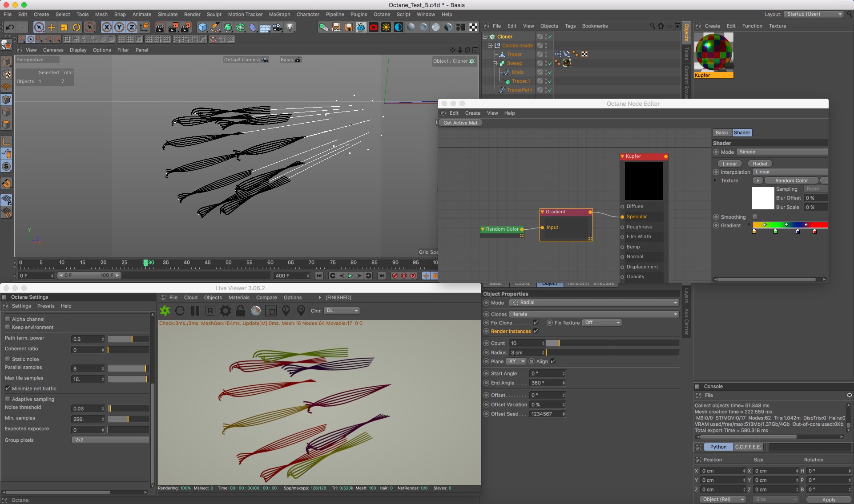Open Octane settings gear in Live Viewer
Screen dimensions: 854x504
click(226, 311)
